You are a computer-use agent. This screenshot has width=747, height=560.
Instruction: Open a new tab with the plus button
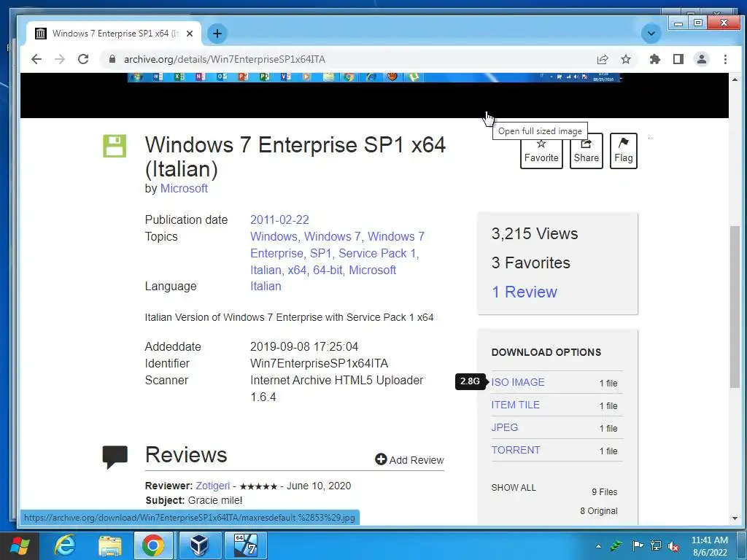217,34
